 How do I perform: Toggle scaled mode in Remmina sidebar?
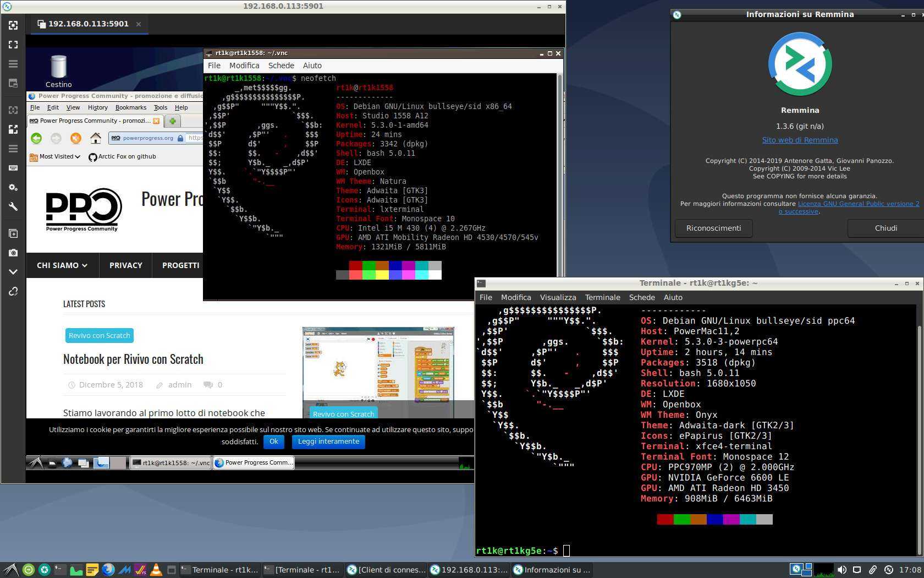(x=13, y=129)
